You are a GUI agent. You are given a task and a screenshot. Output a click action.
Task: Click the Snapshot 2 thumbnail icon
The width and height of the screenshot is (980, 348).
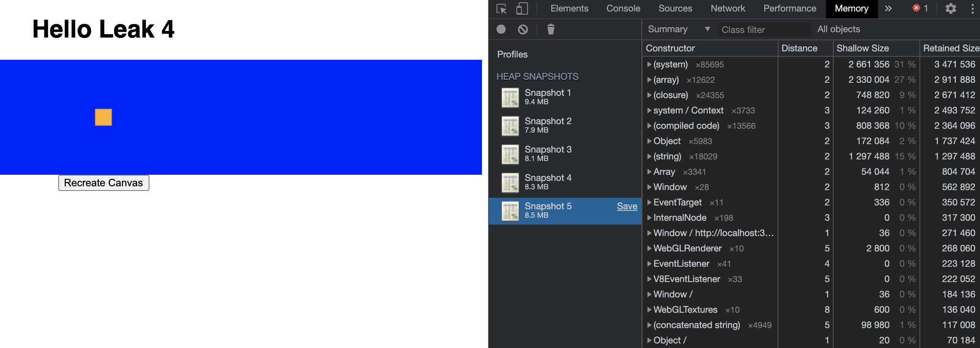coord(510,126)
